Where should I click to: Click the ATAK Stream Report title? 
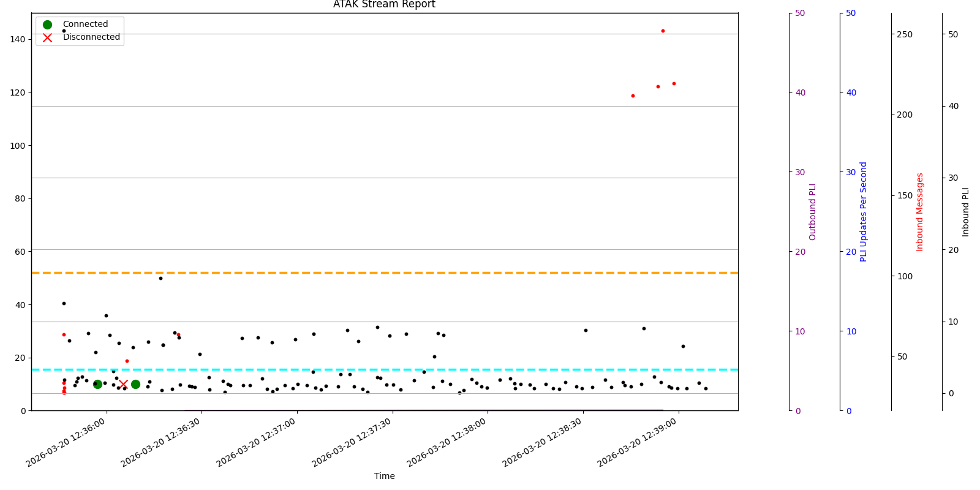point(384,5)
